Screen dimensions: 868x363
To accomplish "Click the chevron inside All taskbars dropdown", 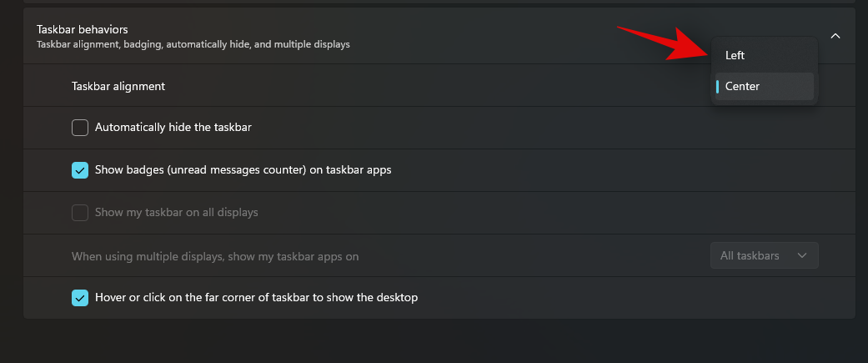I will tap(802, 255).
